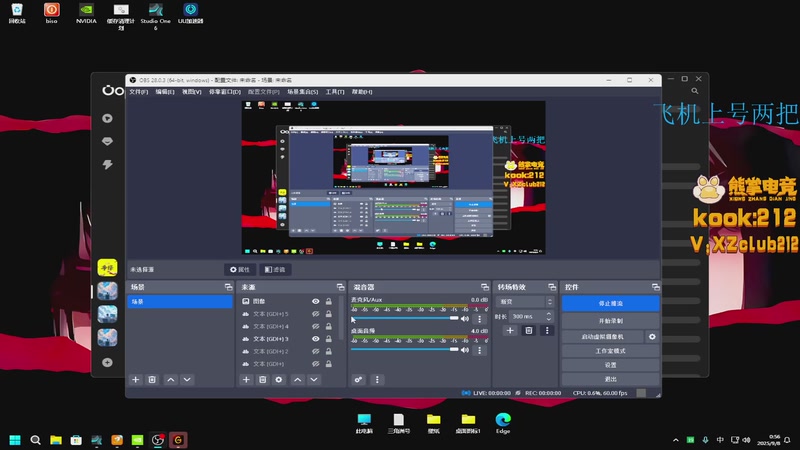Open virtual camera settings gear icon

click(652, 337)
